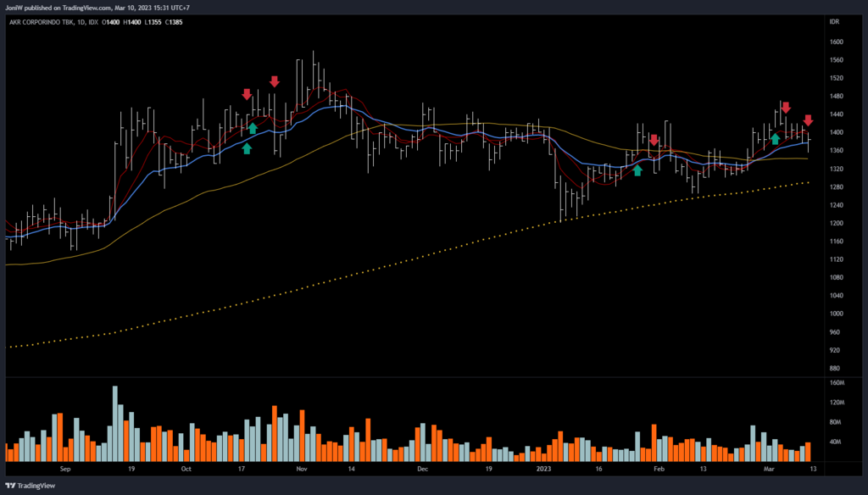This screenshot has height=495, width=868.
Task: Click the 1400 price level on axis
Action: click(x=837, y=132)
